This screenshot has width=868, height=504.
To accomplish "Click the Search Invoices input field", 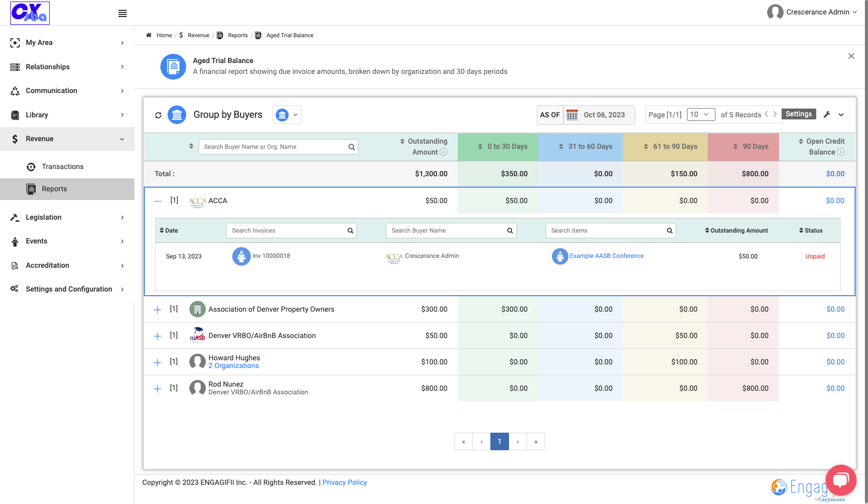I will [x=291, y=231].
